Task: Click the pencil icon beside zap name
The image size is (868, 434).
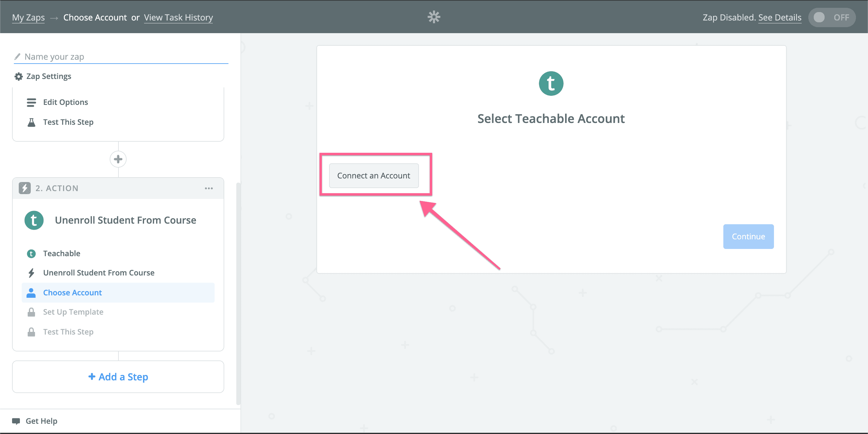Action: (17, 56)
